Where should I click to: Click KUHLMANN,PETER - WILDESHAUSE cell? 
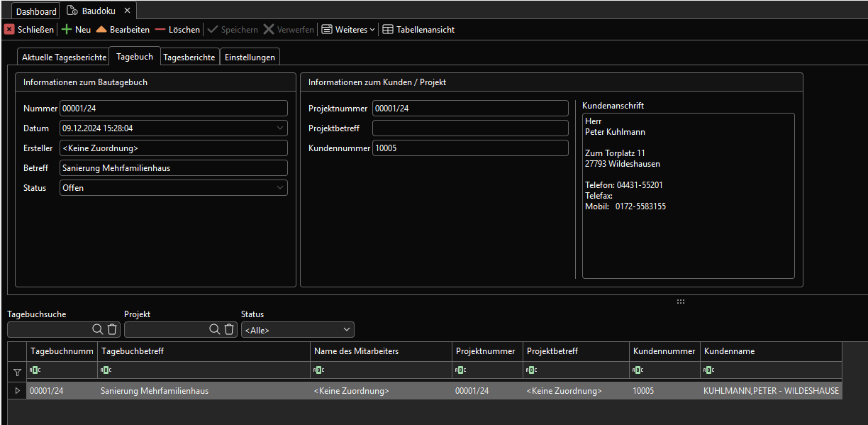pyautogui.click(x=771, y=391)
